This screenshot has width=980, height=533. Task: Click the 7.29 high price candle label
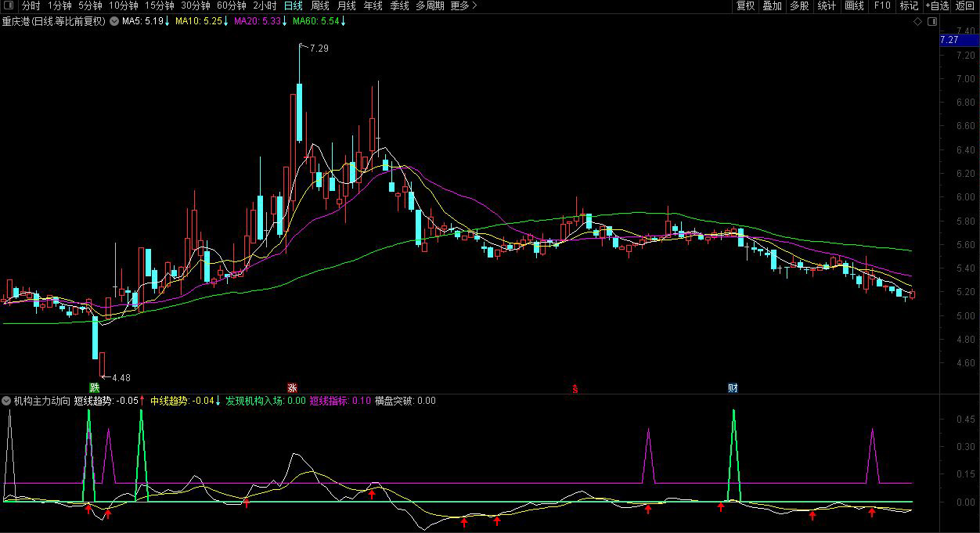(319, 49)
